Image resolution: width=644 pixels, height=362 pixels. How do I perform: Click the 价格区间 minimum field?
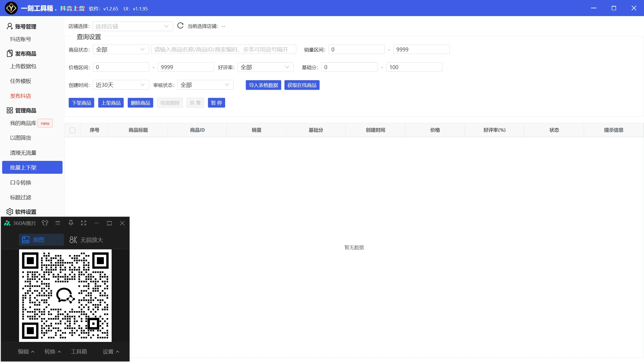point(121,67)
